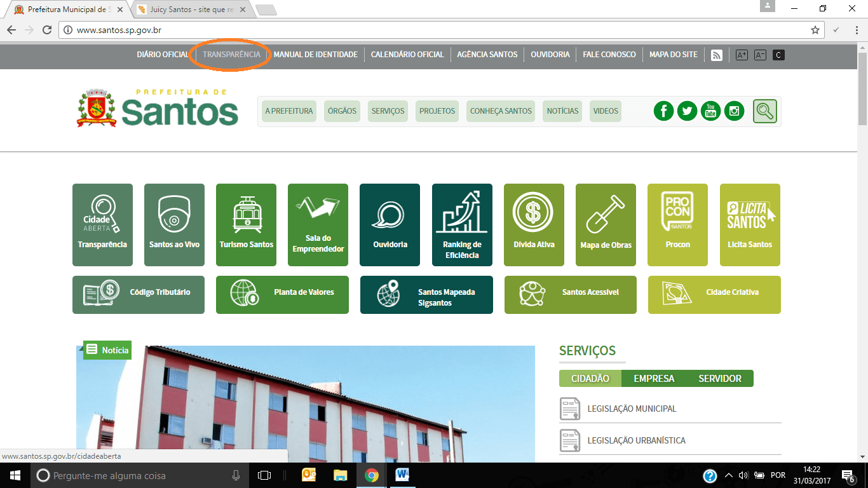Expand the A PREFEITURA navigation menu
The image size is (868, 488).
(289, 111)
